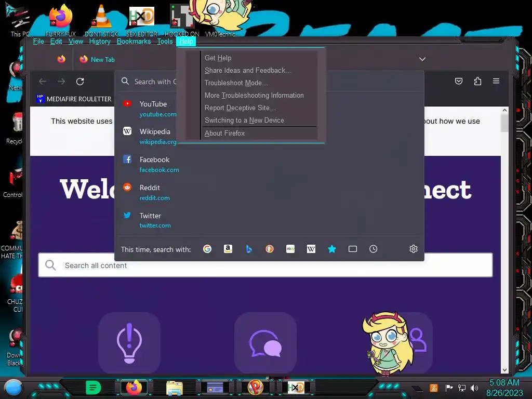
Task: Search this time with Google icon
Action: [x=207, y=249]
